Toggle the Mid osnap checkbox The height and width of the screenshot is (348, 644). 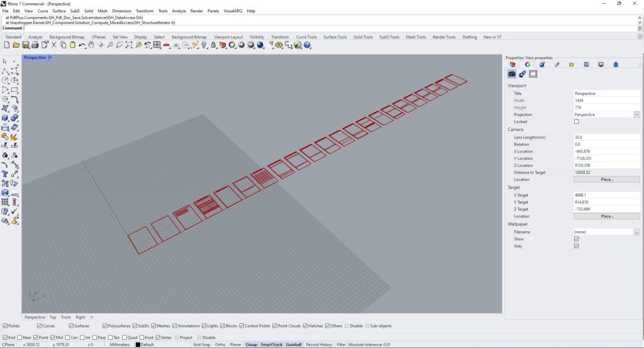pyautogui.click(x=53, y=337)
